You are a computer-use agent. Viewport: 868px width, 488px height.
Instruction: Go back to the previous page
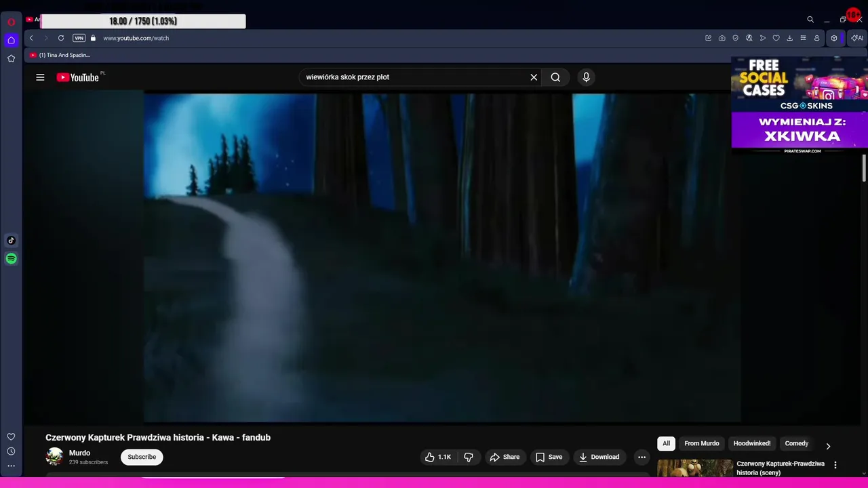[31, 38]
